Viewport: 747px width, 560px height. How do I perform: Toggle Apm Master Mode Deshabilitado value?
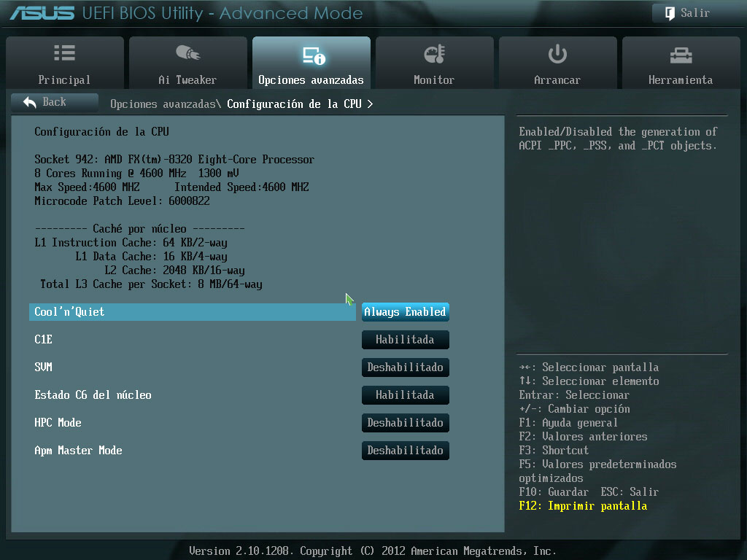click(x=405, y=451)
